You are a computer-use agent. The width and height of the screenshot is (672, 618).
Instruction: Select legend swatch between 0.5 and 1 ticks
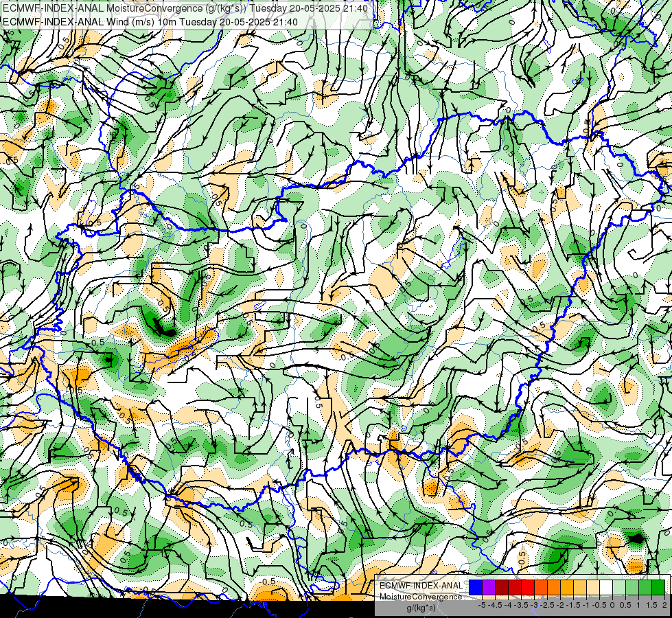pos(632,588)
